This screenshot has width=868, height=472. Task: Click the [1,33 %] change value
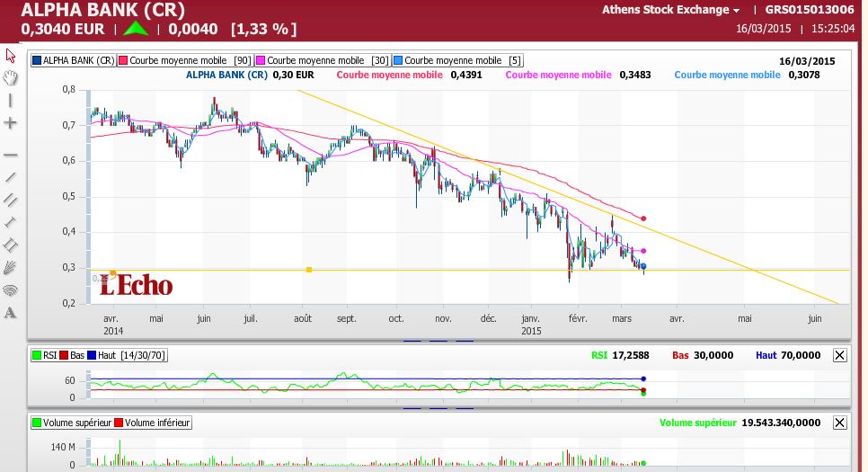(263, 29)
